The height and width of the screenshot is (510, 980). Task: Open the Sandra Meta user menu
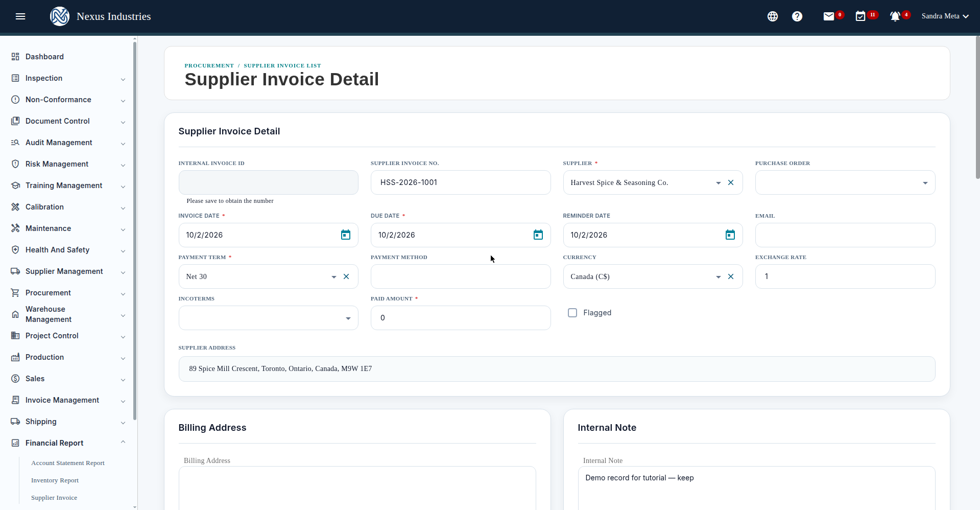tap(945, 16)
